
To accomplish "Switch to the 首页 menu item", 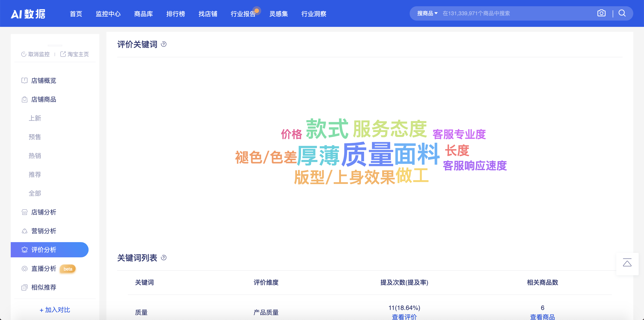I will tap(76, 14).
